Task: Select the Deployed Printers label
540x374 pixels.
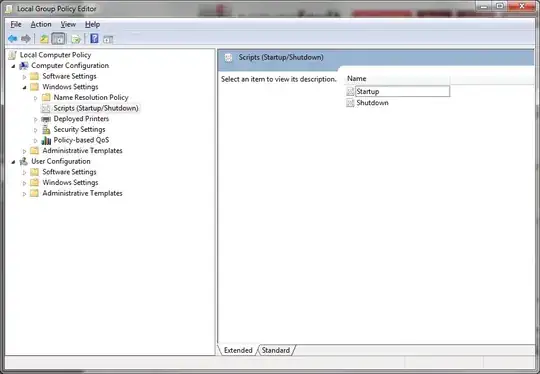Action: click(81, 119)
